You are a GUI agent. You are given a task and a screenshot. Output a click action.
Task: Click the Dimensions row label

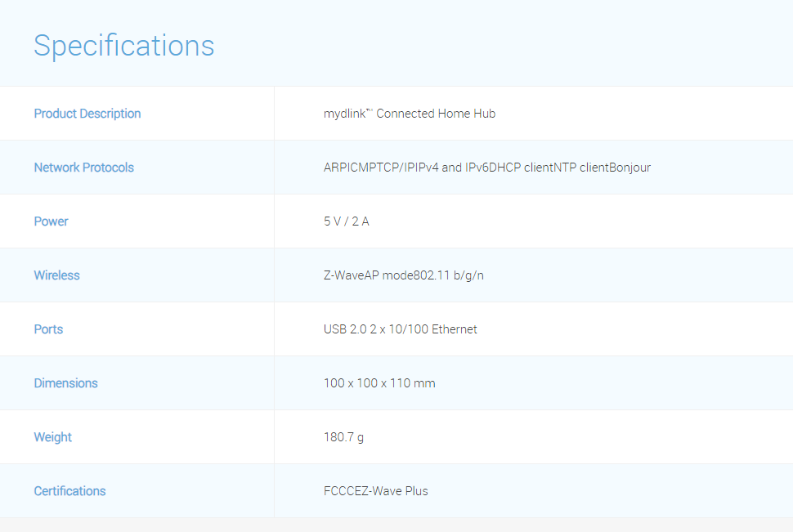tap(65, 383)
